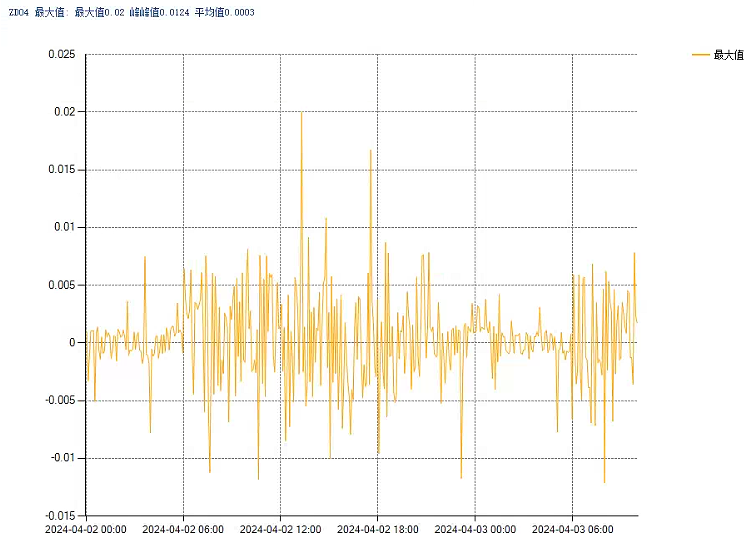This screenshot has width=750, height=547.
Task: Select the 2024-04-03 00:00 x-axis label
Action: click(474, 530)
